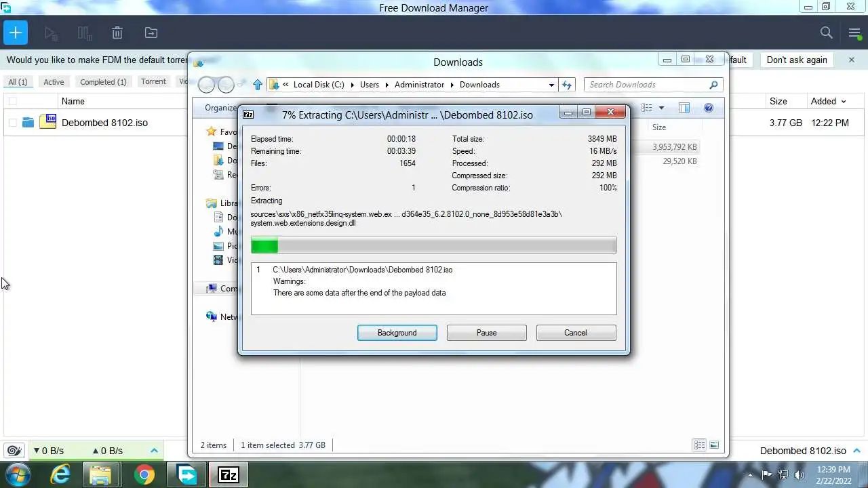Click Users in the address path
The width and height of the screenshot is (868, 488).
point(370,85)
